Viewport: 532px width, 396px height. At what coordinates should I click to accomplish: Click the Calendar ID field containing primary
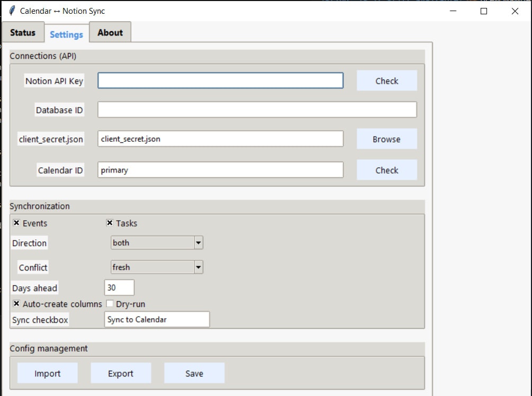click(x=221, y=169)
